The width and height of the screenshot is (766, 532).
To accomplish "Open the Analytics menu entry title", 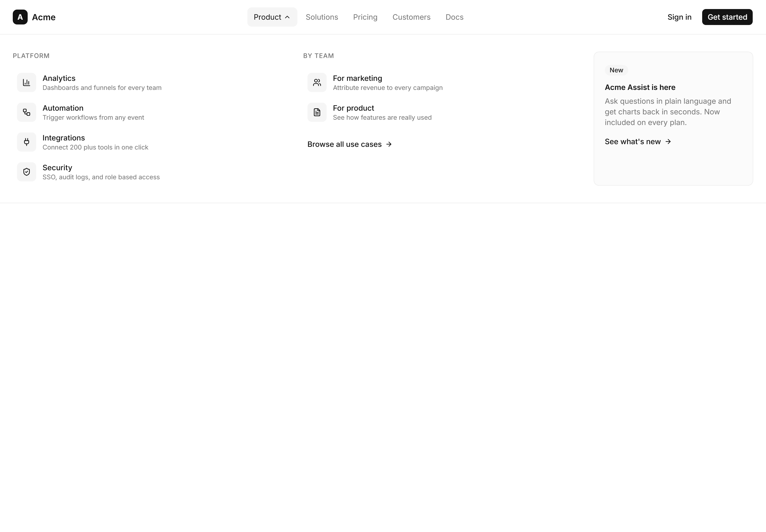I will click(x=59, y=78).
